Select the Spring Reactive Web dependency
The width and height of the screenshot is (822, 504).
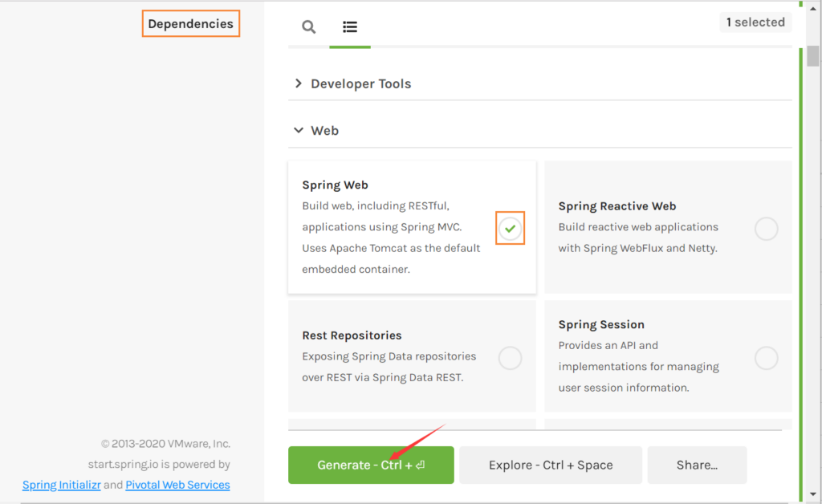[x=766, y=229]
